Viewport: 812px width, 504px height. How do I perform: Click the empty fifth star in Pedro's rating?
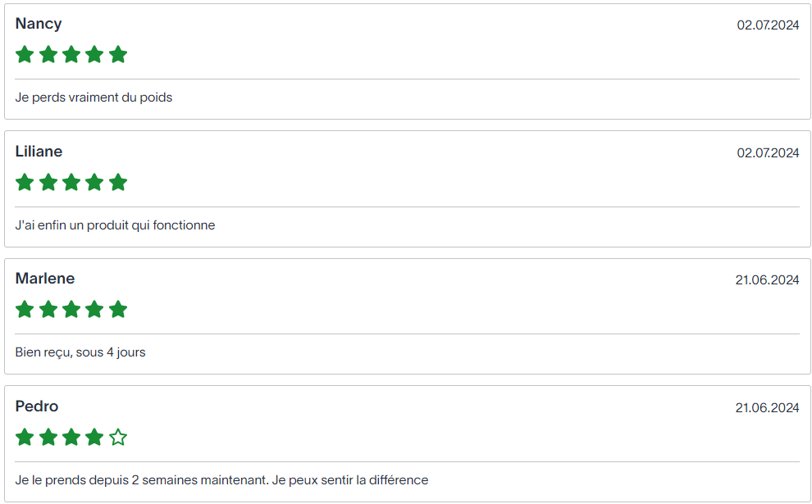(118, 437)
